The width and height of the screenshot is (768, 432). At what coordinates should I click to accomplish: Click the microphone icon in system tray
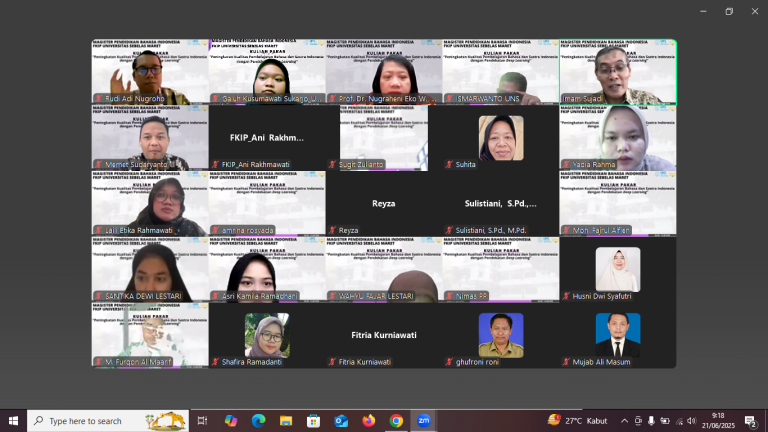(651, 421)
